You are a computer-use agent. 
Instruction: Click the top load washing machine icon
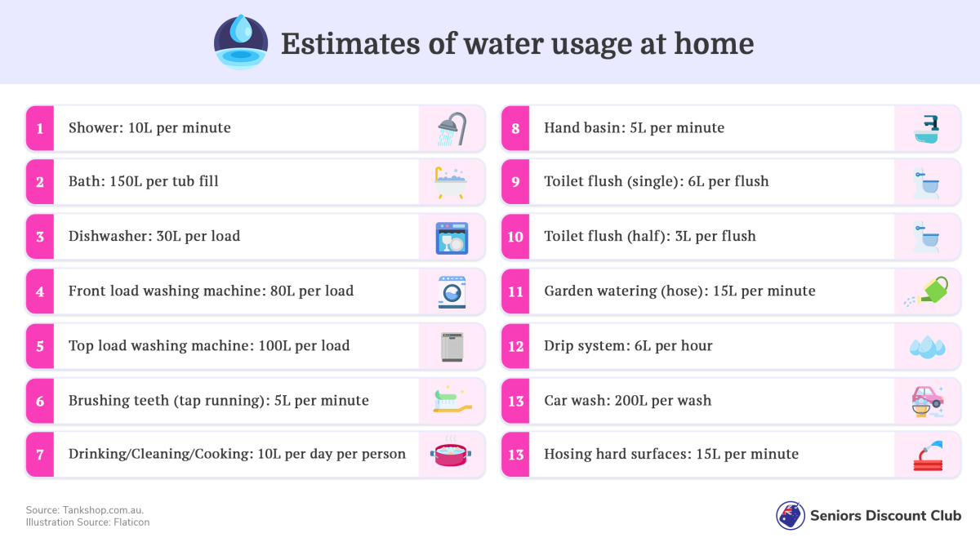coord(452,346)
